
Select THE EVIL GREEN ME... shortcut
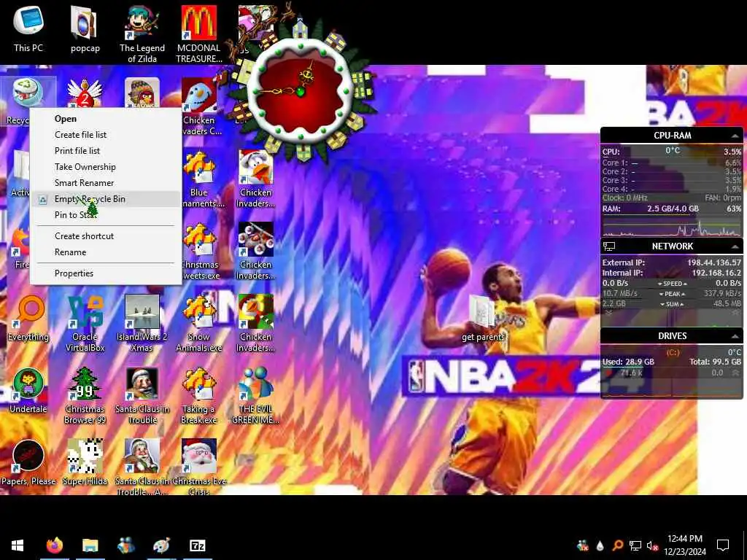[255, 396]
